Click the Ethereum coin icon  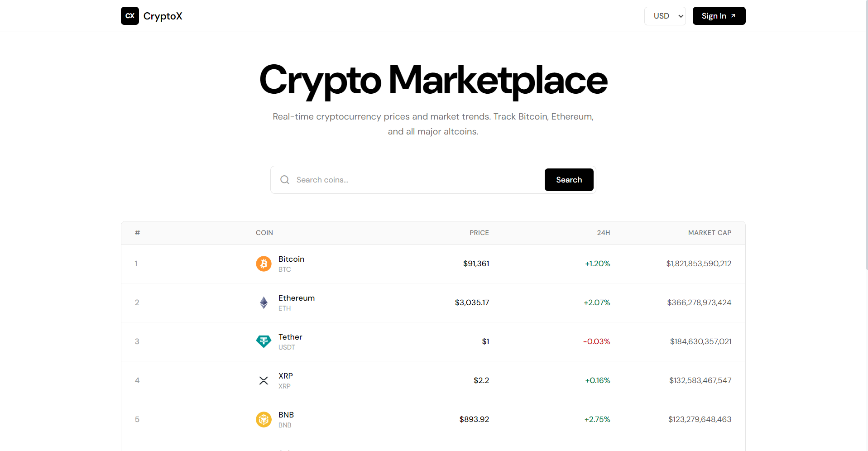[x=264, y=302]
